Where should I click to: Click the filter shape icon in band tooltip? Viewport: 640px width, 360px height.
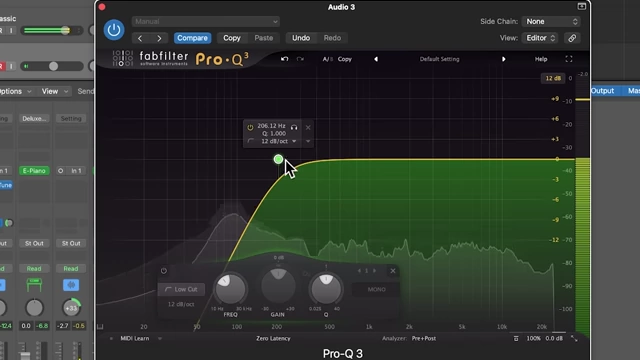tap(251, 141)
